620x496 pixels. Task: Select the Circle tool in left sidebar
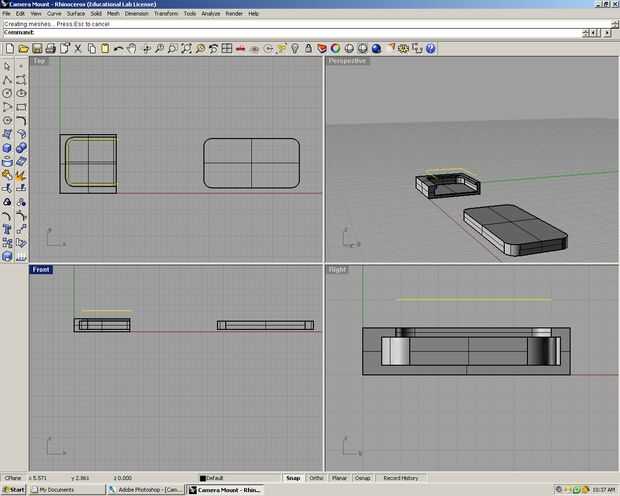[7, 93]
